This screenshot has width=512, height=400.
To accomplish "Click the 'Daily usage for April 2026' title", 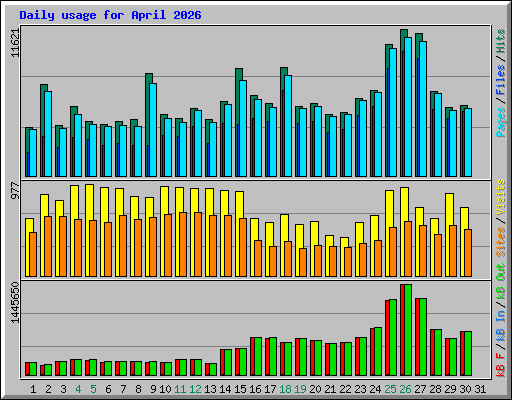I will [x=110, y=15].
